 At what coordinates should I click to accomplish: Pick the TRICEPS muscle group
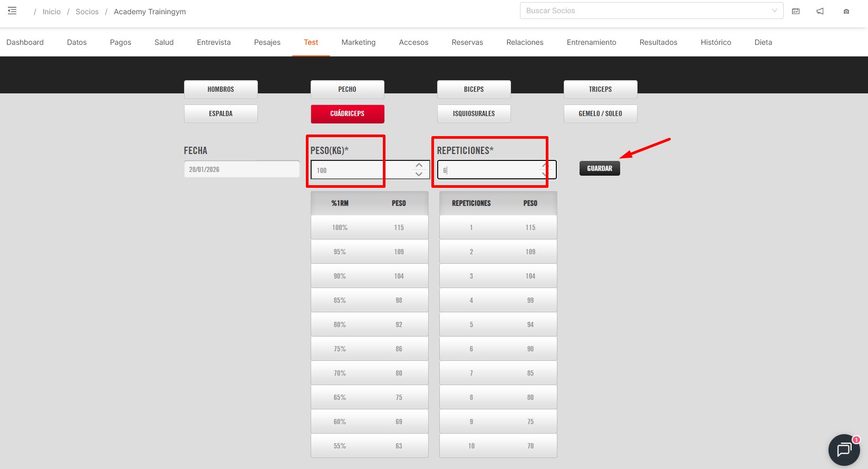tap(600, 89)
